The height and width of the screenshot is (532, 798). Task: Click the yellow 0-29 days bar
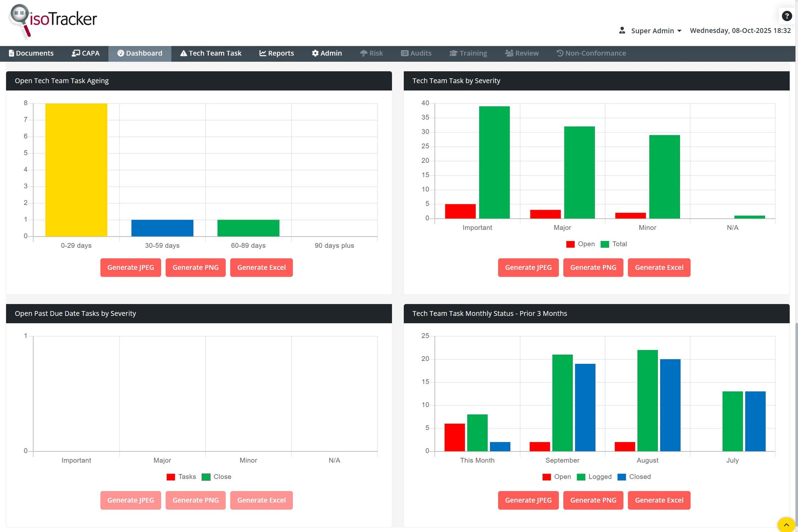click(x=76, y=170)
